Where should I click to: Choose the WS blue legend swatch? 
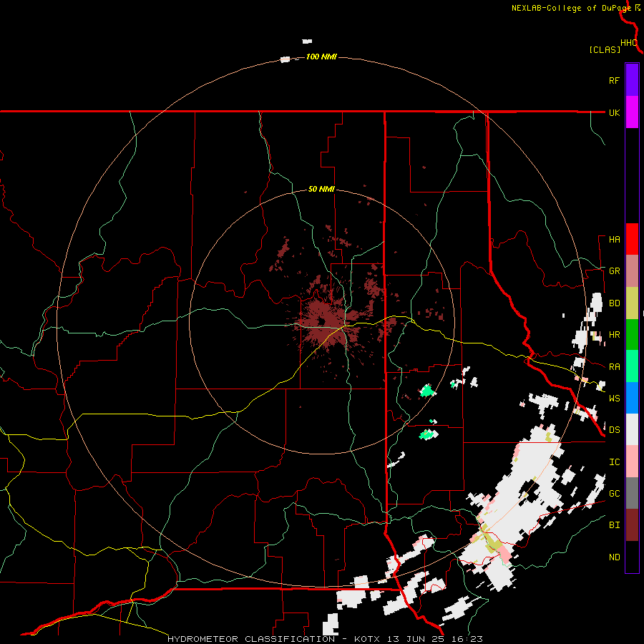click(632, 398)
